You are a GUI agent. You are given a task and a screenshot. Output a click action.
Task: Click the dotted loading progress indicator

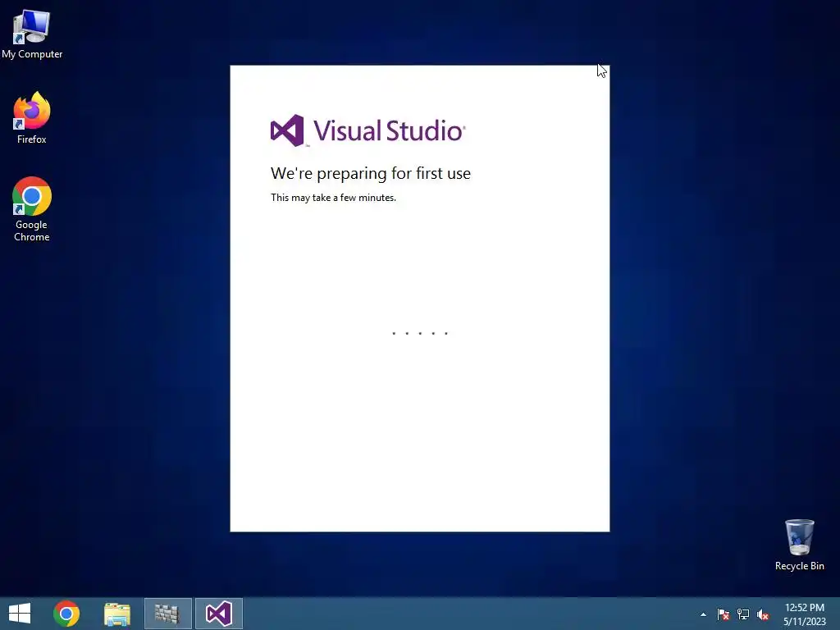420,333
